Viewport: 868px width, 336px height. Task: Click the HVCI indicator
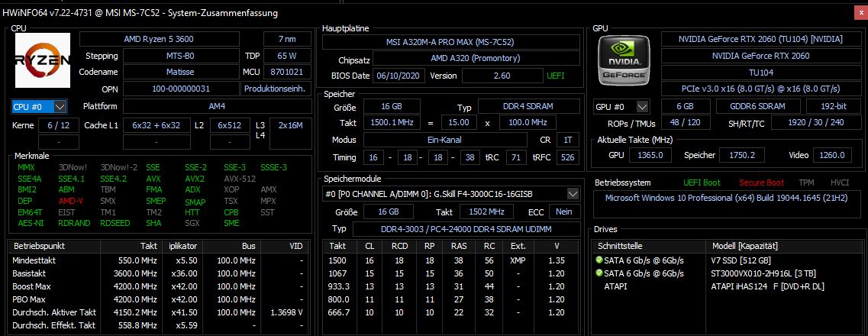pos(840,183)
